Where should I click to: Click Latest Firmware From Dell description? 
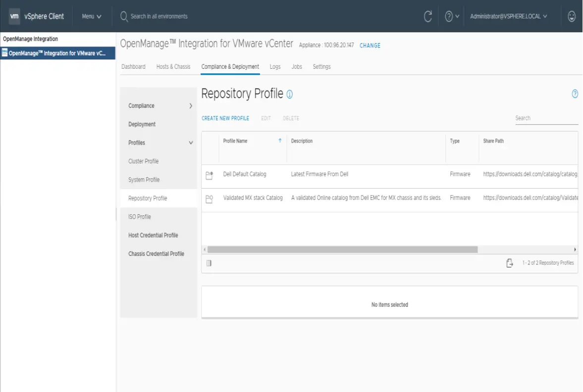click(320, 174)
